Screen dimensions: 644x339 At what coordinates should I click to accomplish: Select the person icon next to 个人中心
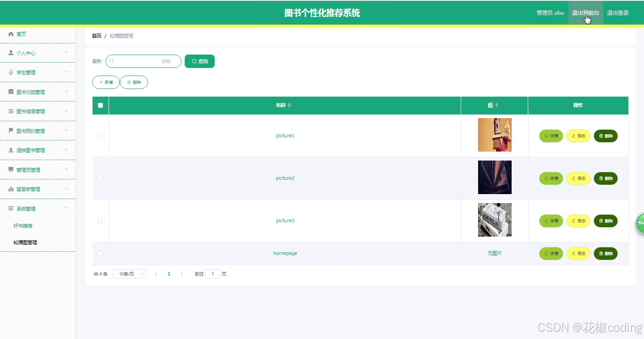click(10, 53)
